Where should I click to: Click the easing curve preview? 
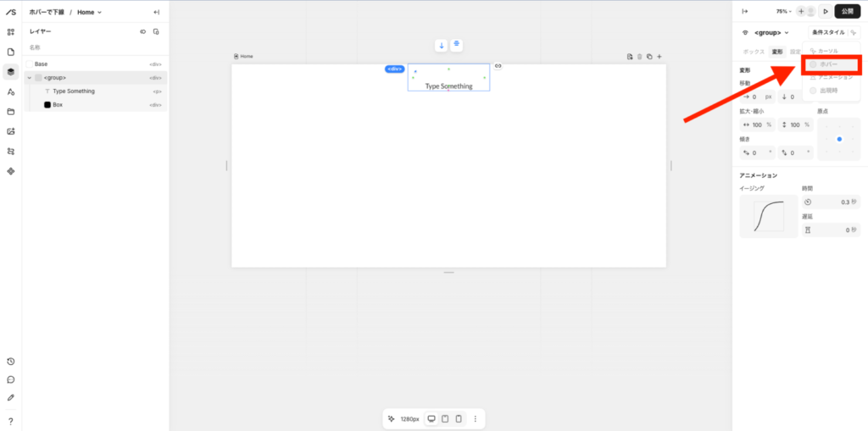tap(768, 217)
